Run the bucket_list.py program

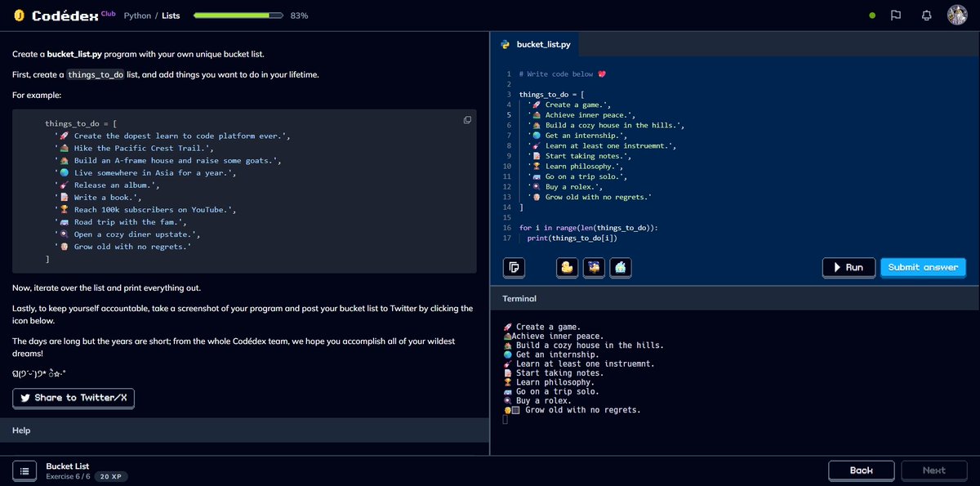(x=849, y=267)
